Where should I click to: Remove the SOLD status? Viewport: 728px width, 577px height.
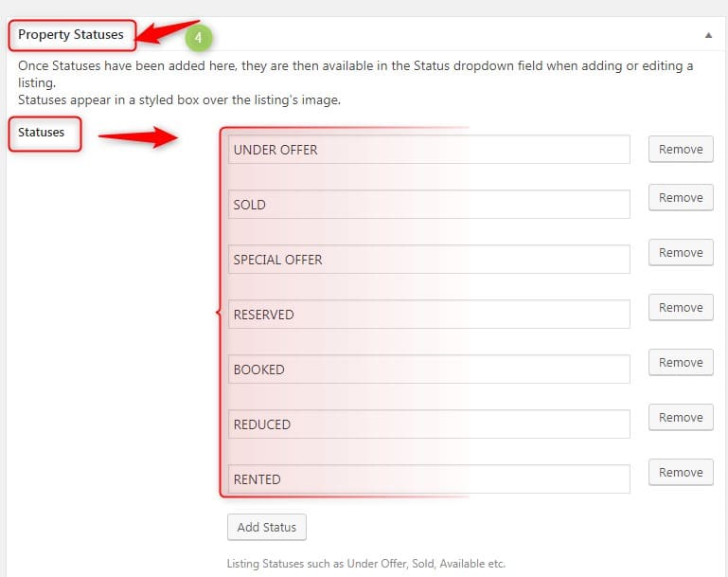(x=680, y=198)
